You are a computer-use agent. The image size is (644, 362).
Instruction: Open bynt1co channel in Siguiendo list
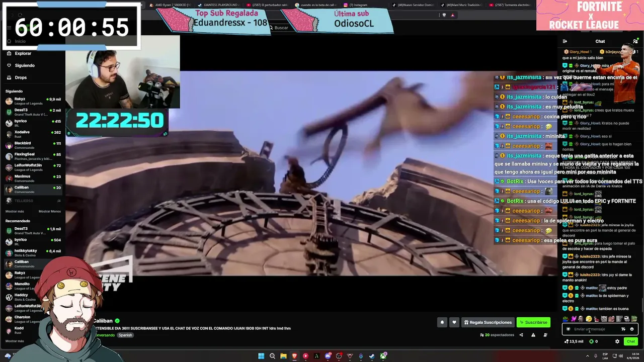click(33, 123)
